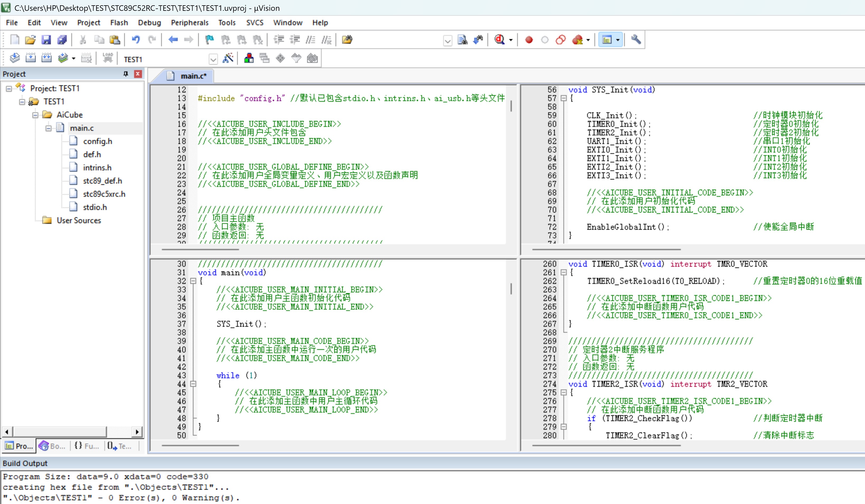This screenshot has width=865, height=504.
Task: Open Manage Project Items with the colored blocks icon
Action: (249, 58)
